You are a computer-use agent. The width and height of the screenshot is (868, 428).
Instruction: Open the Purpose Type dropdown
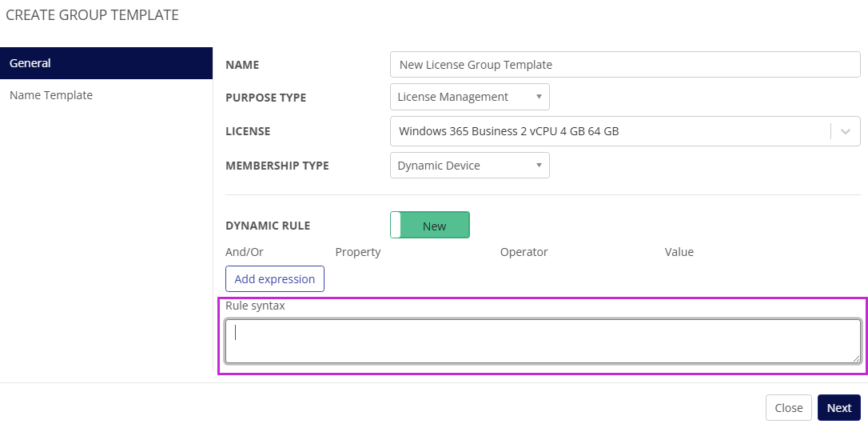coord(469,97)
